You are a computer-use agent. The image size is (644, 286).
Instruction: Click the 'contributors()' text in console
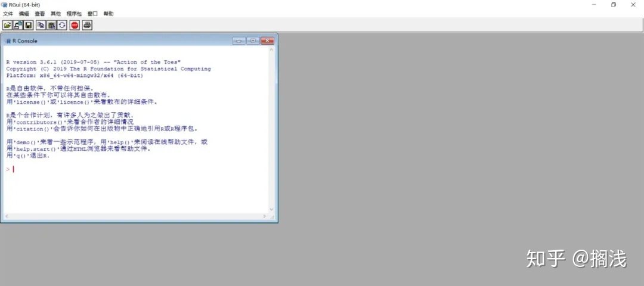pyautogui.click(x=41, y=122)
